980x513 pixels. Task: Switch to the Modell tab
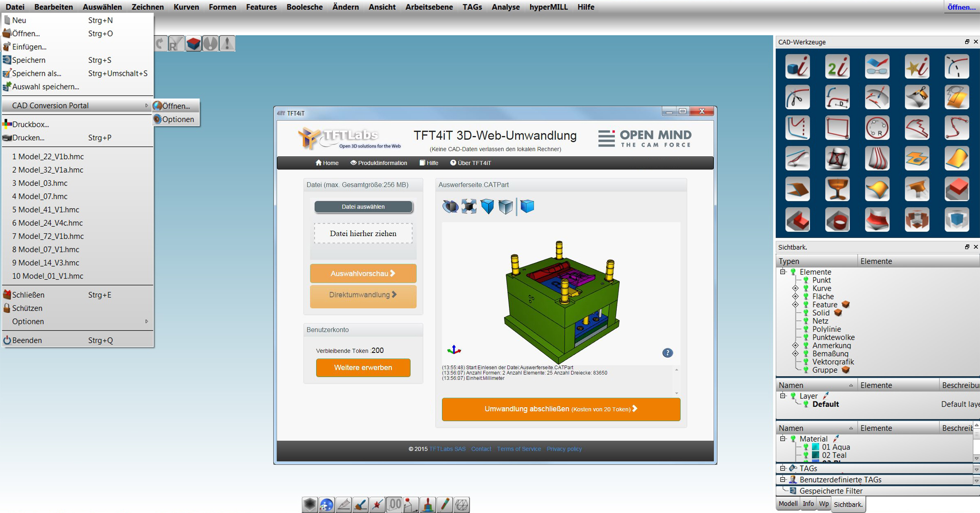tap(788, 504)
